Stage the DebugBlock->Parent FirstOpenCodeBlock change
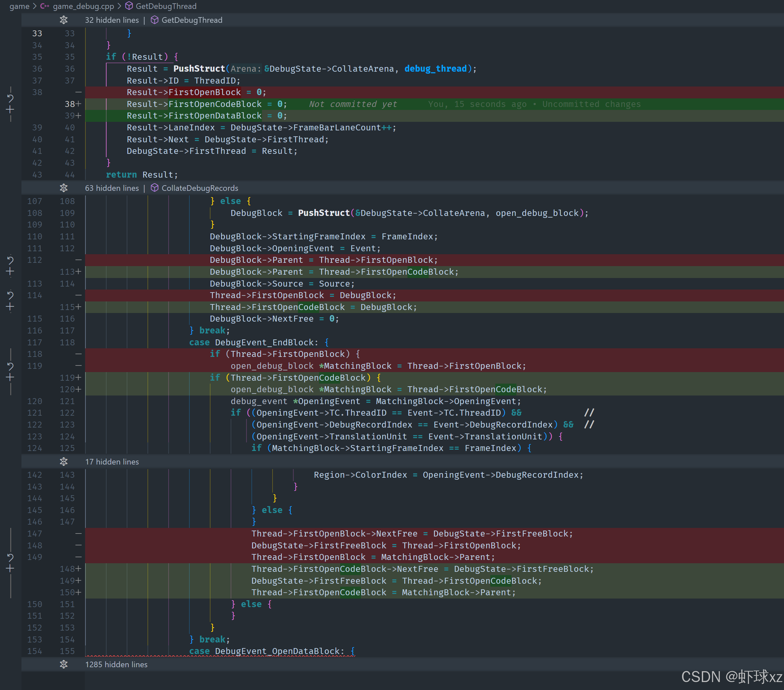The width and height of the screenshot is (784, 690). point(10,272)
